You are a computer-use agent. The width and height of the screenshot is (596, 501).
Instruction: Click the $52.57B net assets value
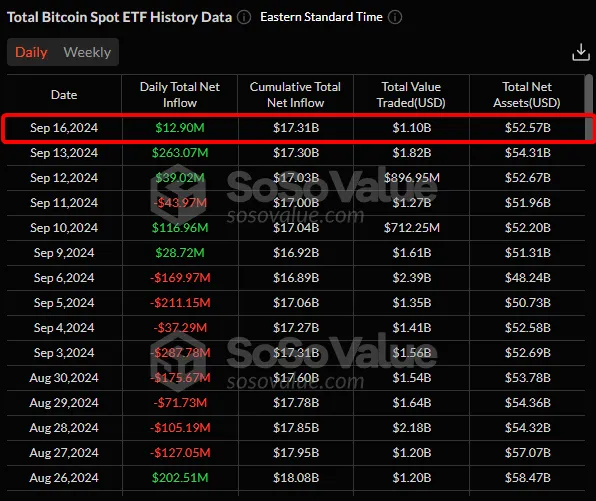(x=528, y=128)
